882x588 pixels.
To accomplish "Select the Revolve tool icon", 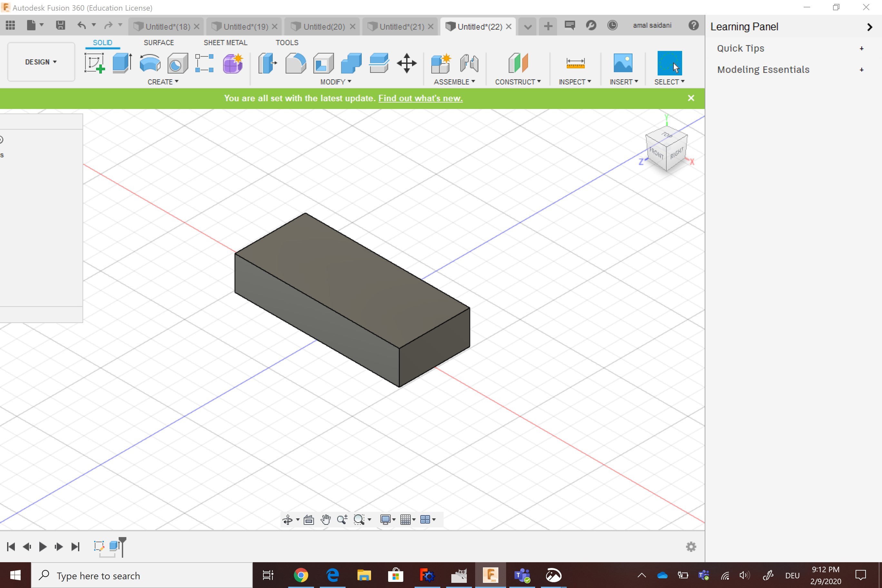I will (150, 63).
